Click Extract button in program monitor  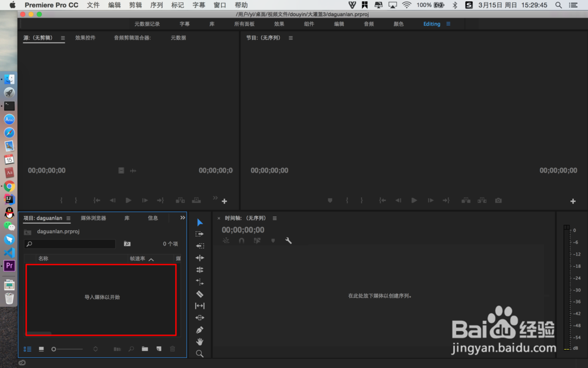click(482, 201)
